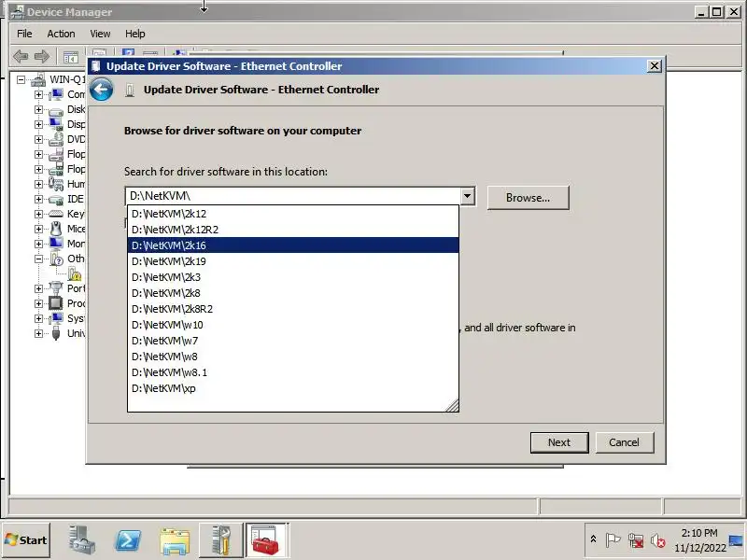Click the Other devices category icon

(56, 259)
